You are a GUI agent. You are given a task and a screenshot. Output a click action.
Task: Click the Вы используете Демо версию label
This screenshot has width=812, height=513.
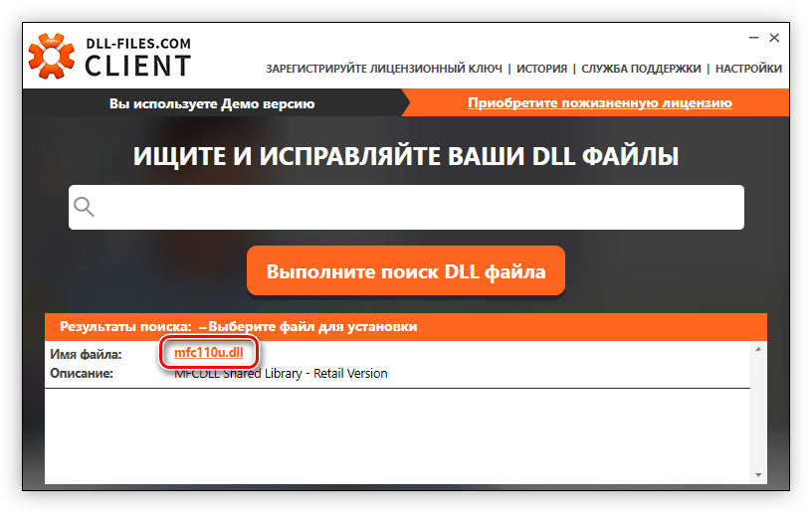click(212, 104)
